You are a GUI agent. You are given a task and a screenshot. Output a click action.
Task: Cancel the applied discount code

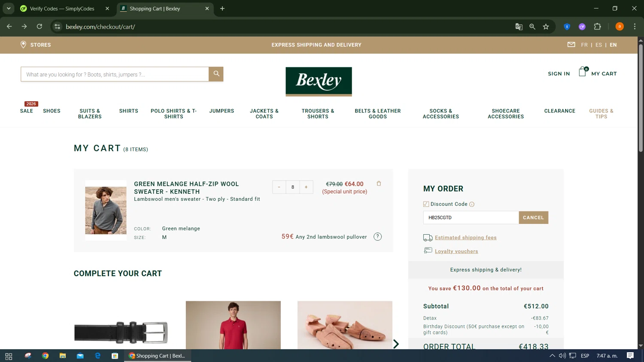(533, 217)
